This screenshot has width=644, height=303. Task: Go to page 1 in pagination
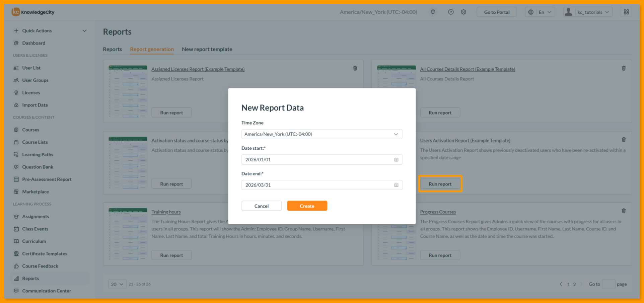click(568, 284)
